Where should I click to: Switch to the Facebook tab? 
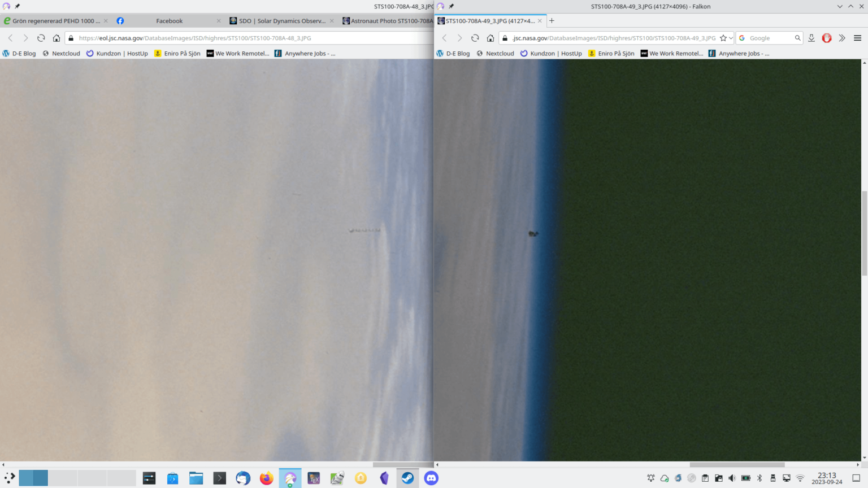tap(169, 21)
